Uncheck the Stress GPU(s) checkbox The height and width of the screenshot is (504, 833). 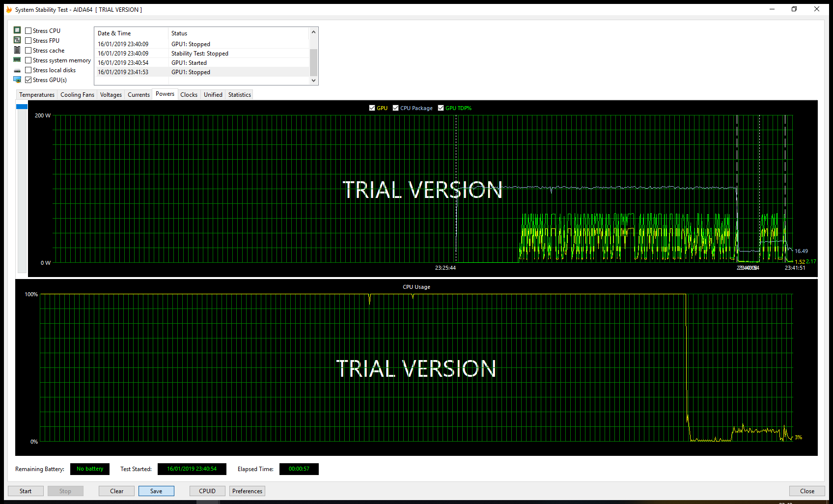28,80
